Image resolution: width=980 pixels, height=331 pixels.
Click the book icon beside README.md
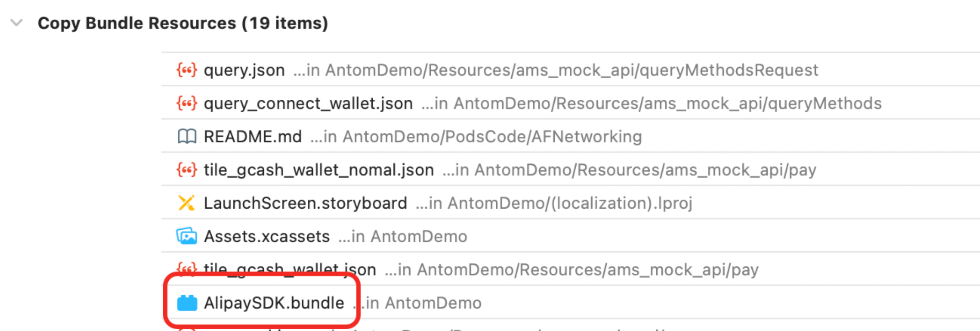click(187, 136)
